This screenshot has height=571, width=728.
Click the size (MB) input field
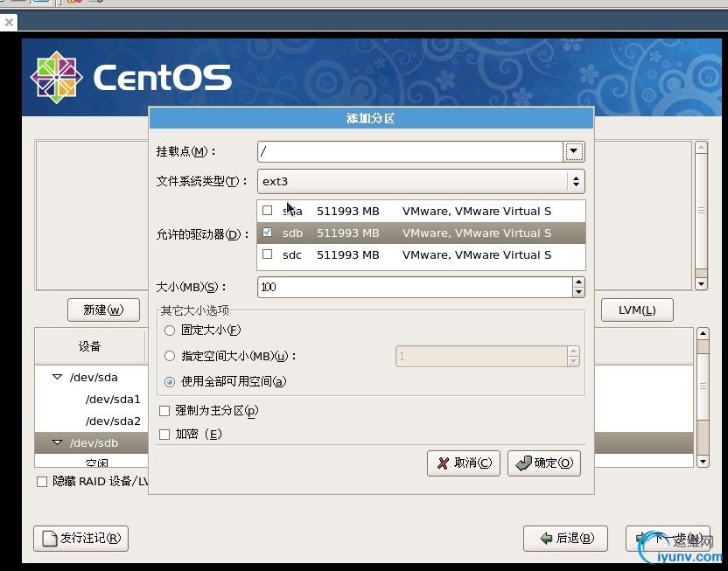pyautogui.click(x=415, y=287)
